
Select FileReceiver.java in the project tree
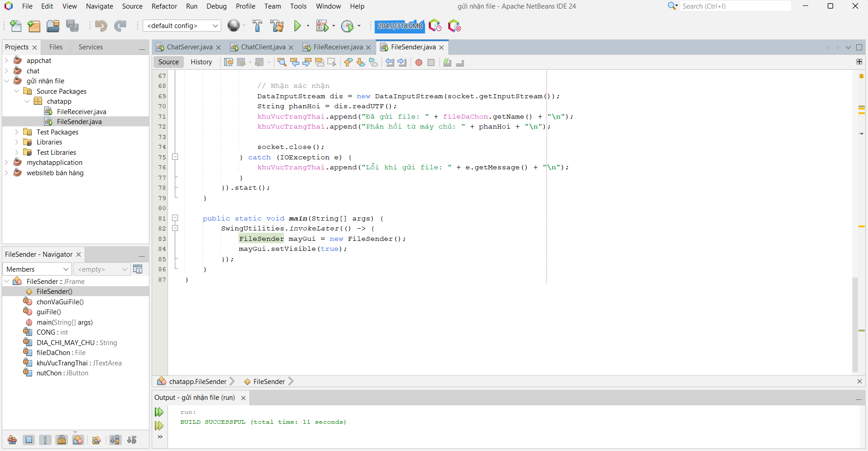pos(81,112)
